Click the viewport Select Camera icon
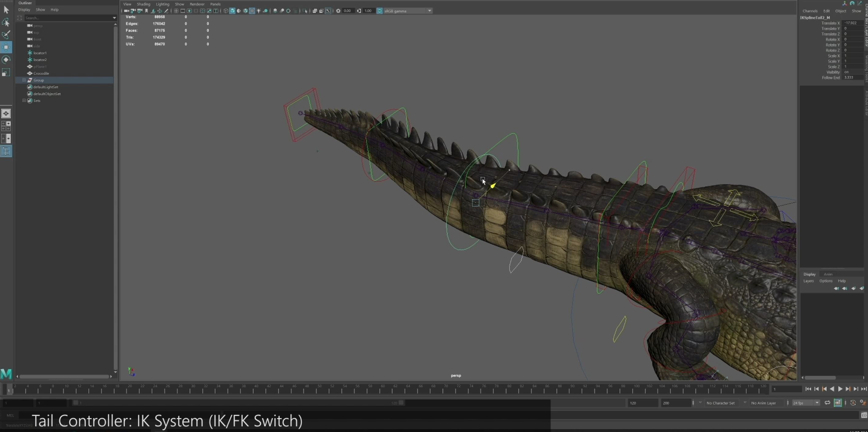The image size is (868, 432). 126,11
